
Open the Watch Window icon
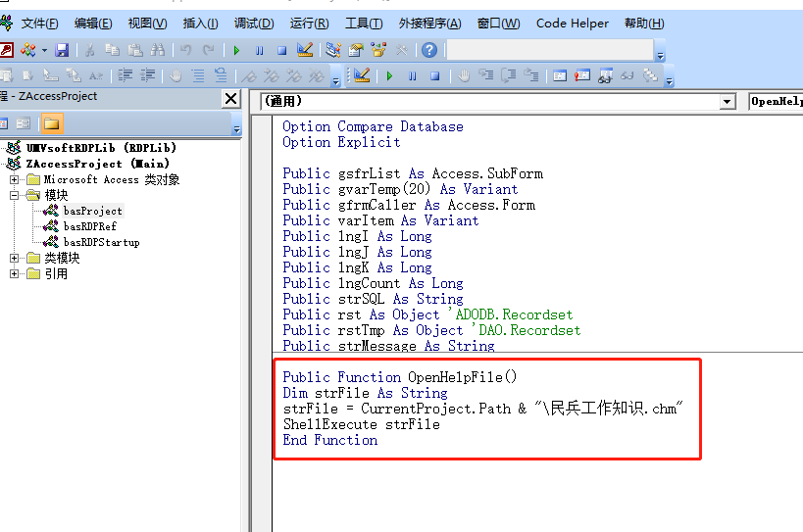605,75
